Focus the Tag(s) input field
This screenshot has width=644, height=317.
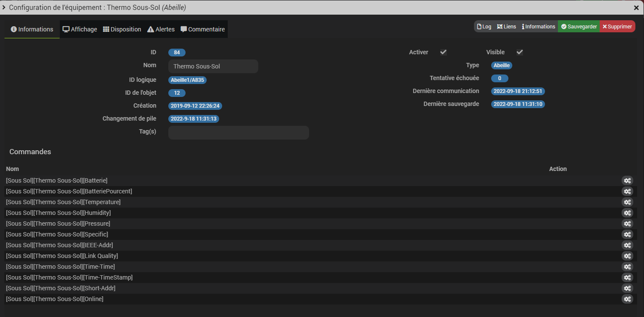point(238,133)
